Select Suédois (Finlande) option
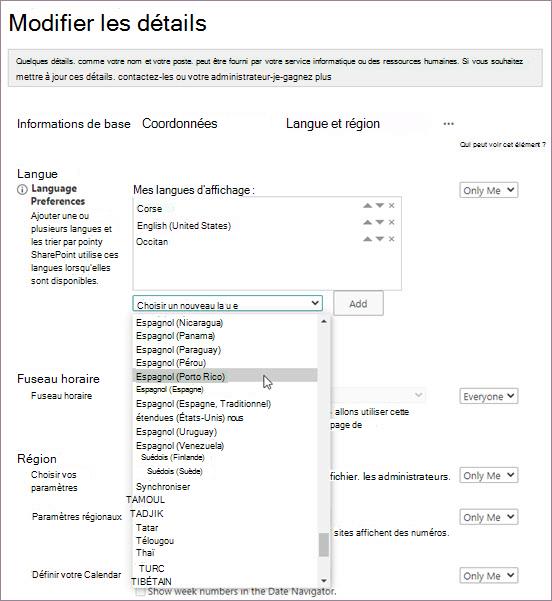Screen dimensions: 552x601 173,457
